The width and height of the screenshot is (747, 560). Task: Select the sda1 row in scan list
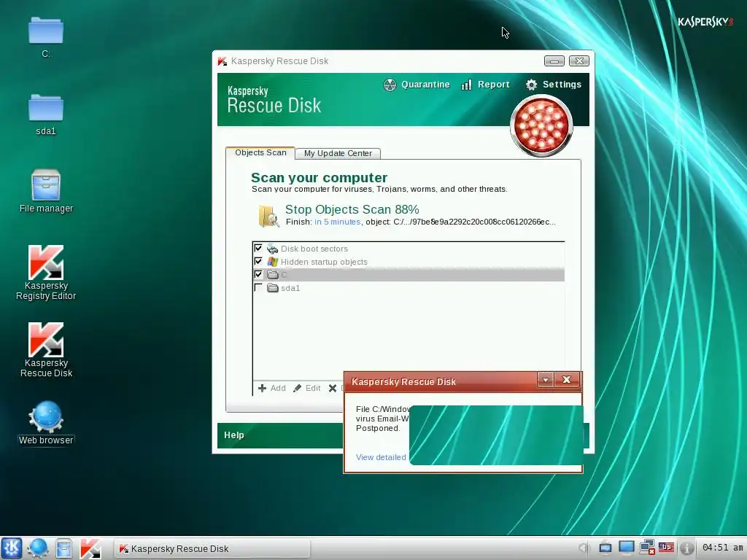coord(409,288)
